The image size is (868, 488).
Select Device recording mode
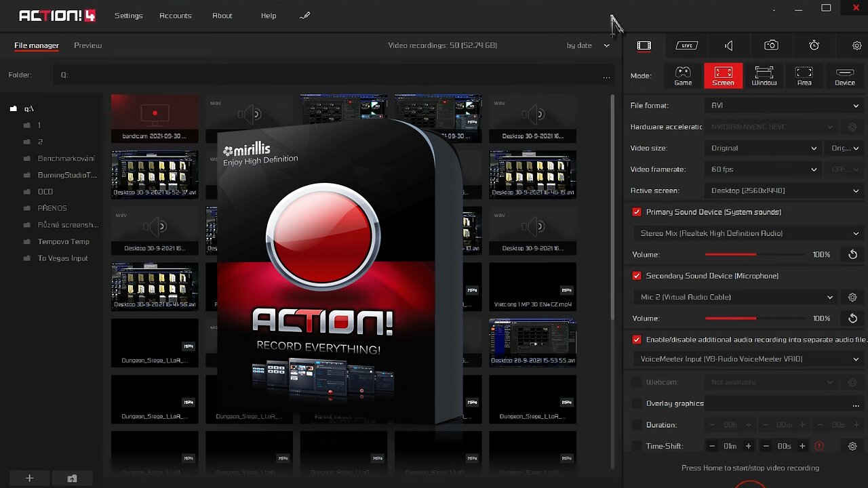tap(844, 76)
